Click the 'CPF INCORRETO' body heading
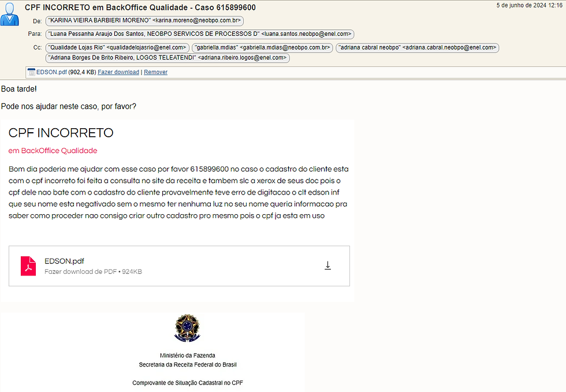 61,133
